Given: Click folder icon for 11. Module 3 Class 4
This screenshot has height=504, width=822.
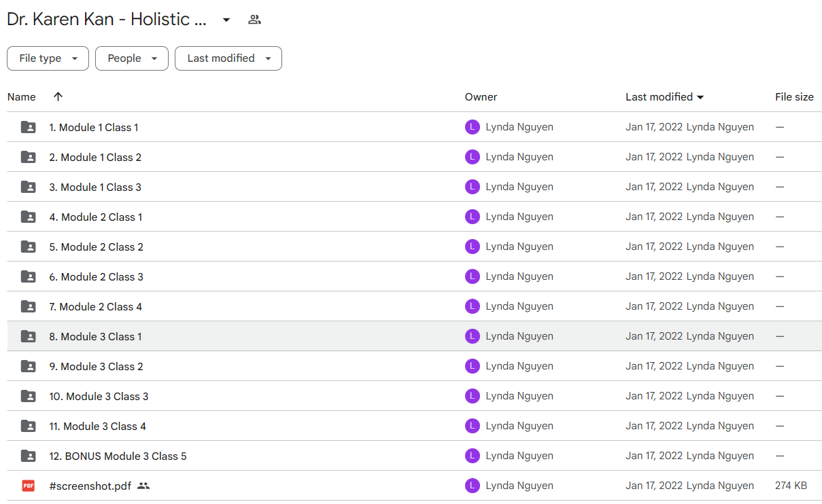Looking at the screenshot, I should pyautogui.click(x=28, y=426).
